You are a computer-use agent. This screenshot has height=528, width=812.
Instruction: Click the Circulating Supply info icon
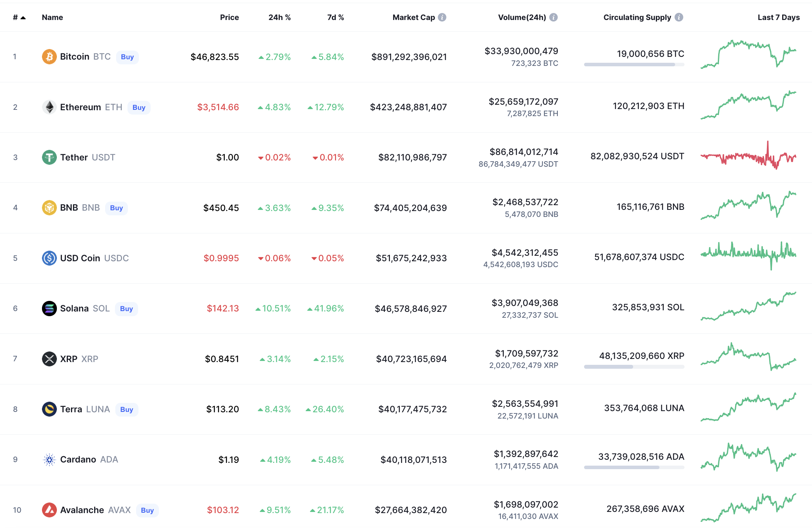coord(679,17)
